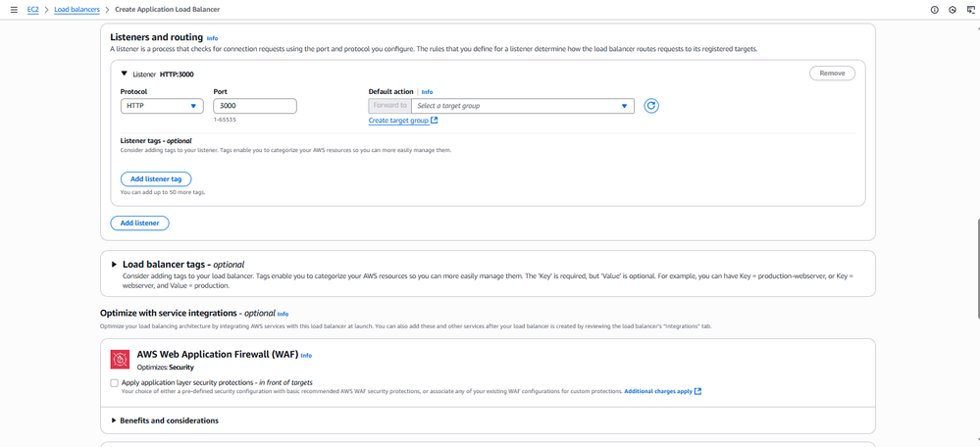Screen dimensions: 980x447
Task: Remove the HTTP:3000 listener
Action: (x=832, y=74)
